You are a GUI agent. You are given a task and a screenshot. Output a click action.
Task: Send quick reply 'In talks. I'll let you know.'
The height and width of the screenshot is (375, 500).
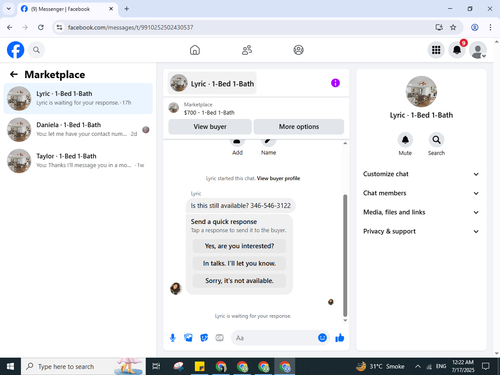(239, 263)
